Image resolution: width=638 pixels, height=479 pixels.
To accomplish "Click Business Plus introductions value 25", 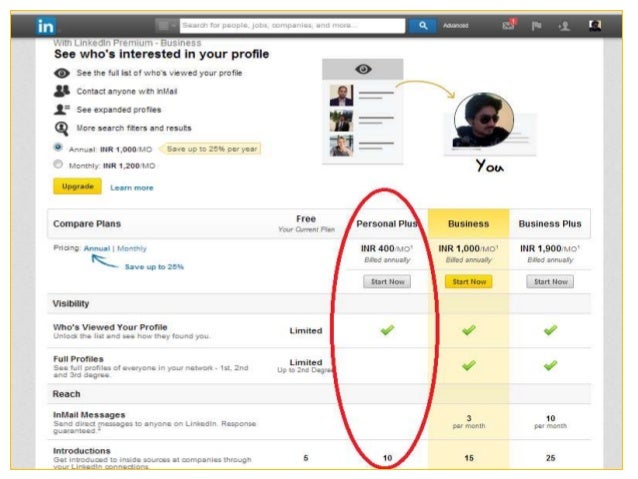I will click(x=551, y=458).
